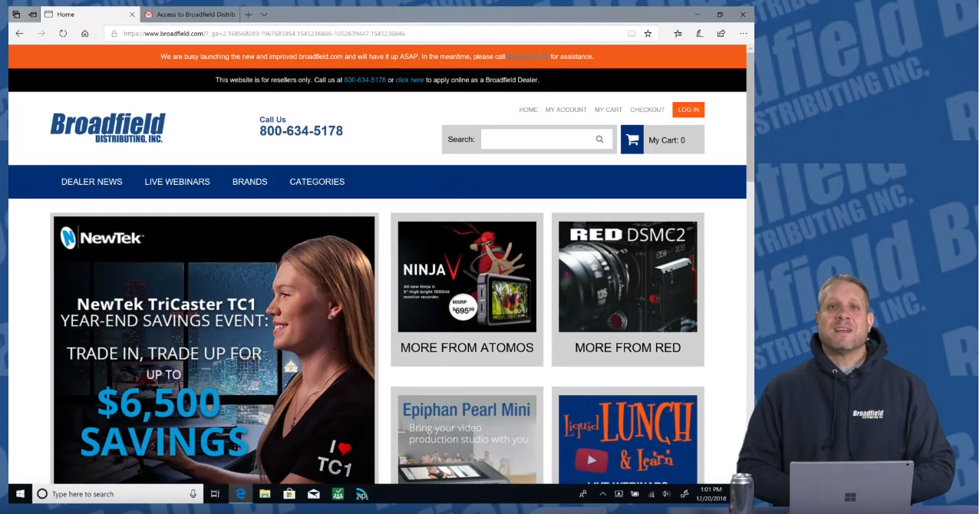Click the Add notes pen icon
This screenshot has width=980, height=514.
tap(699, 34)
